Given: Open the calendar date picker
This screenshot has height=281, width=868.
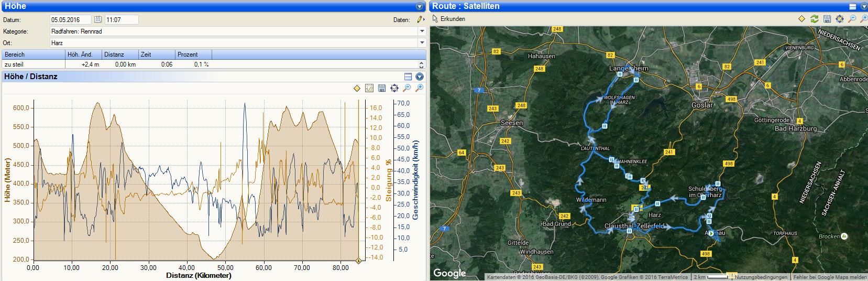Looking at the screenshot, I should pyautogui.click(x=97, y=20).
